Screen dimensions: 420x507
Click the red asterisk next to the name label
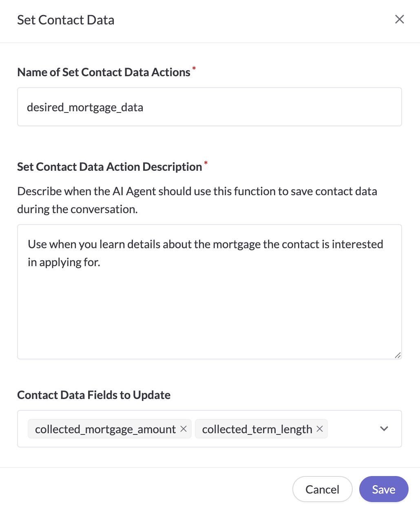[x=194, y=68]
